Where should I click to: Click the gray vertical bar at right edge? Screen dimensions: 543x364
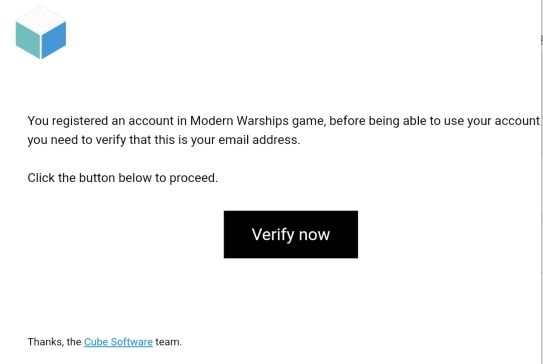[541, 182]
